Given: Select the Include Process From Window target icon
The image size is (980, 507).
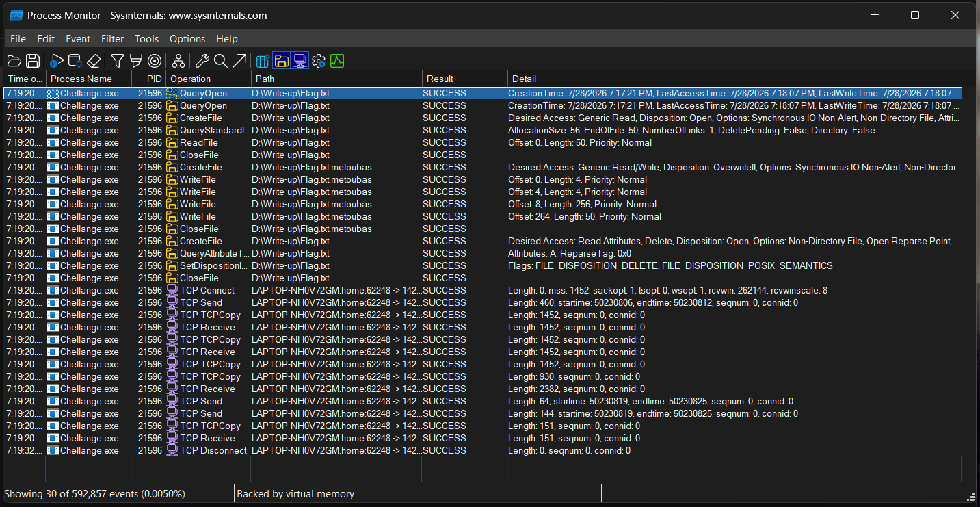Looking at the screenshot, I should 155,61.
